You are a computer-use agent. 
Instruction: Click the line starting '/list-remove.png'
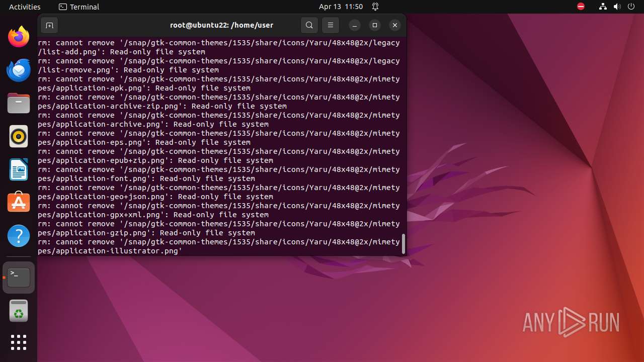[128, 70]
